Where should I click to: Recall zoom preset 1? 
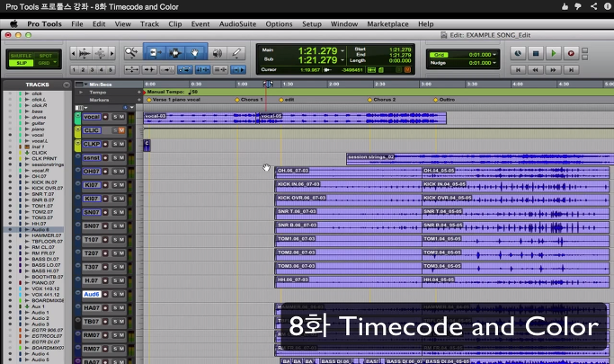(x=74, y=70)
